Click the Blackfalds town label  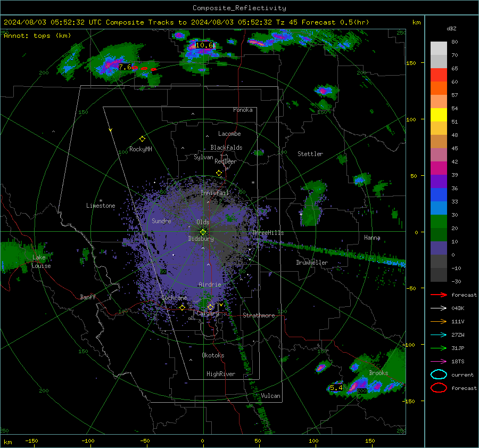click(x=226, y=148)
